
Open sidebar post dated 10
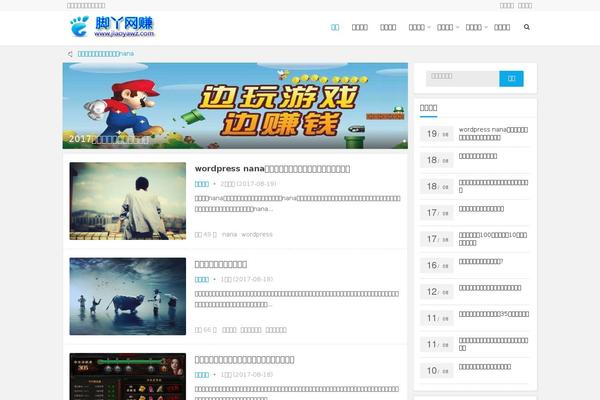[x=485, y=367]
